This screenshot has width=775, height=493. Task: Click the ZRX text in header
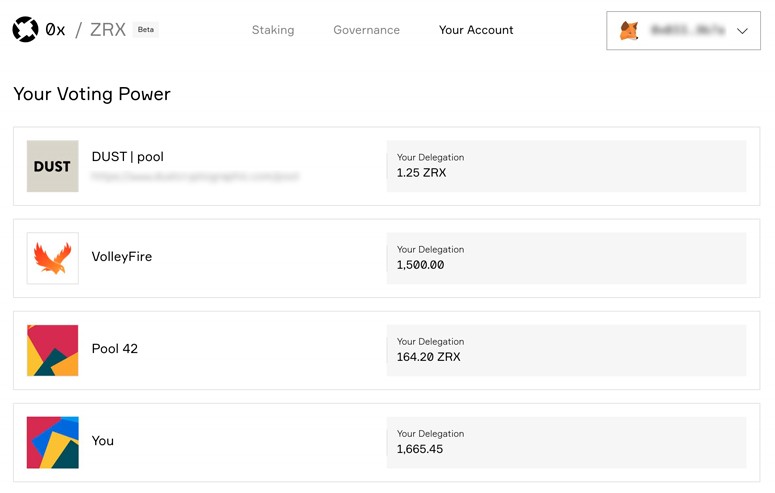[108, 30]
